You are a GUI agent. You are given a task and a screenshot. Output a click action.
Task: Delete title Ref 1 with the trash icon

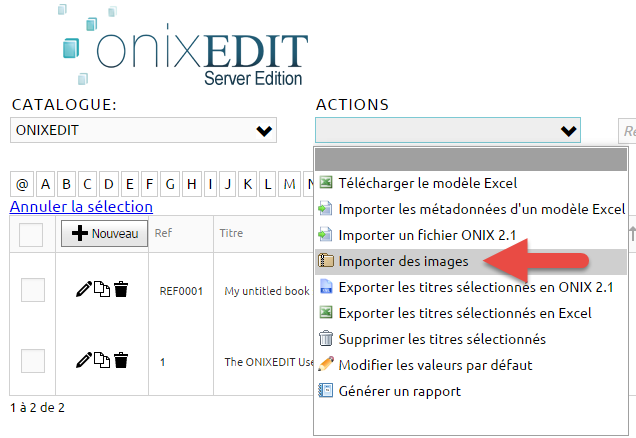pyautogui.click(x=121, y=360)
